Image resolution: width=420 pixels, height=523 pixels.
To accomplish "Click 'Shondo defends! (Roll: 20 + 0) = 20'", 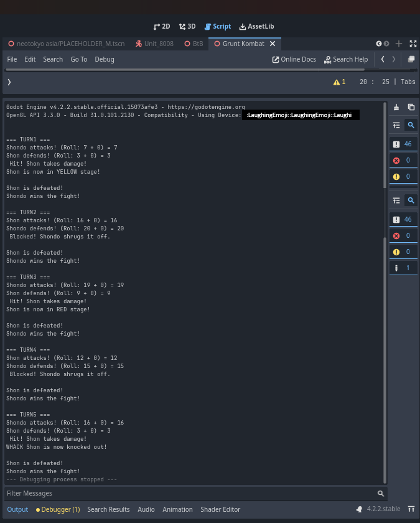I will [x=65, y=229].
